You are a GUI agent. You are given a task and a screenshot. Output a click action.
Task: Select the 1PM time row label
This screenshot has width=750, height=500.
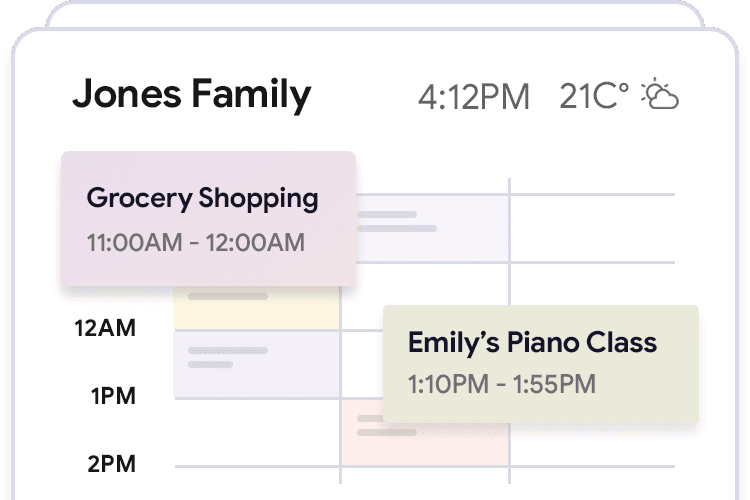(x=113, y=396)
